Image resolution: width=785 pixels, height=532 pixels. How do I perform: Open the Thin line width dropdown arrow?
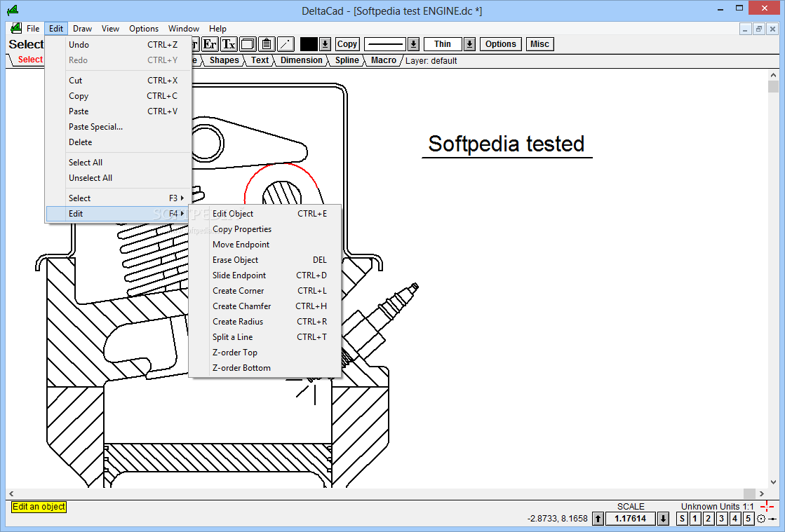[x=469, y=44]
